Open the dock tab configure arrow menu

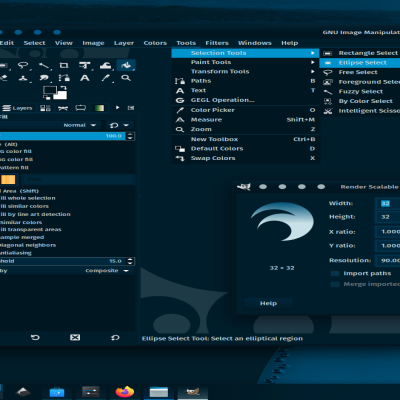coord(131,108)
